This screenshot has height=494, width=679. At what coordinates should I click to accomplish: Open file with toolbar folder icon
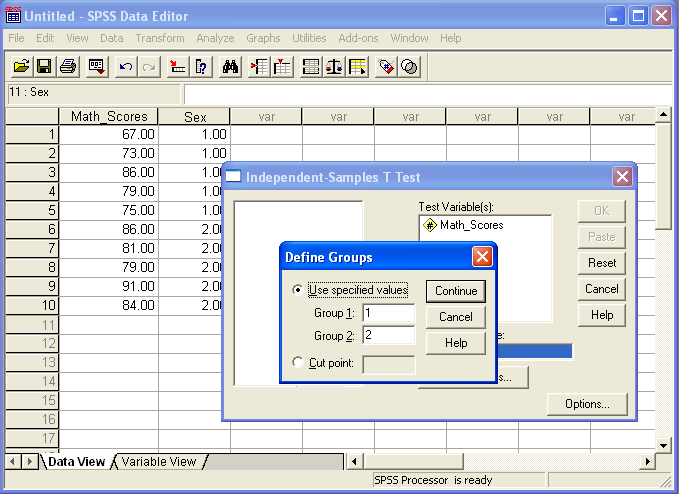(21, 67)
